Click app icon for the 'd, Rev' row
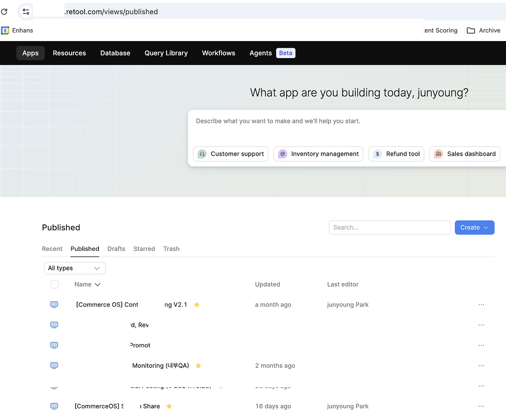The image size is (506, 420). click(x=54, y=325)
